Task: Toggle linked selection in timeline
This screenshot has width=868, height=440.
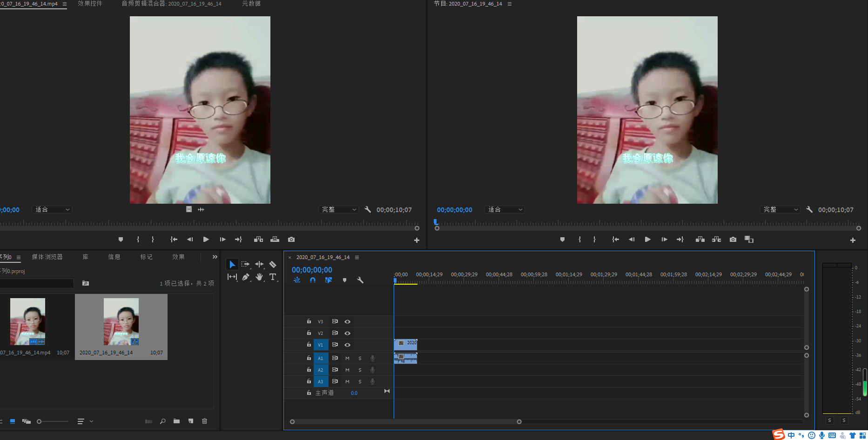Action: click(329, 280)
